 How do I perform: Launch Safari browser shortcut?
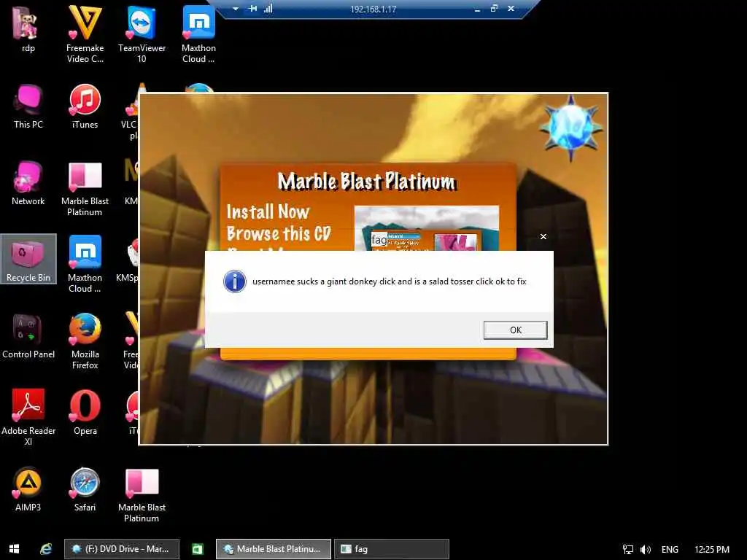pos(85,489)
